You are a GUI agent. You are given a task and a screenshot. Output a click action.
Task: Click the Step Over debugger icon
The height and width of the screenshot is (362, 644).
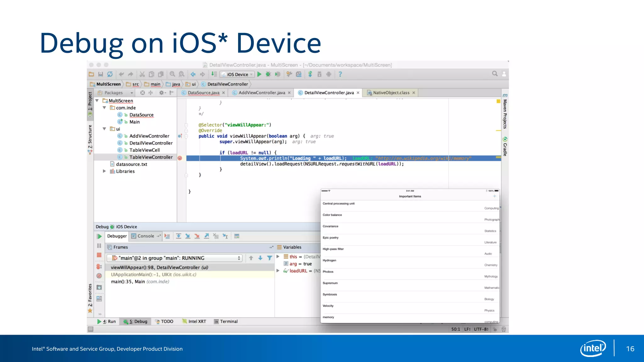pos(178,236)
